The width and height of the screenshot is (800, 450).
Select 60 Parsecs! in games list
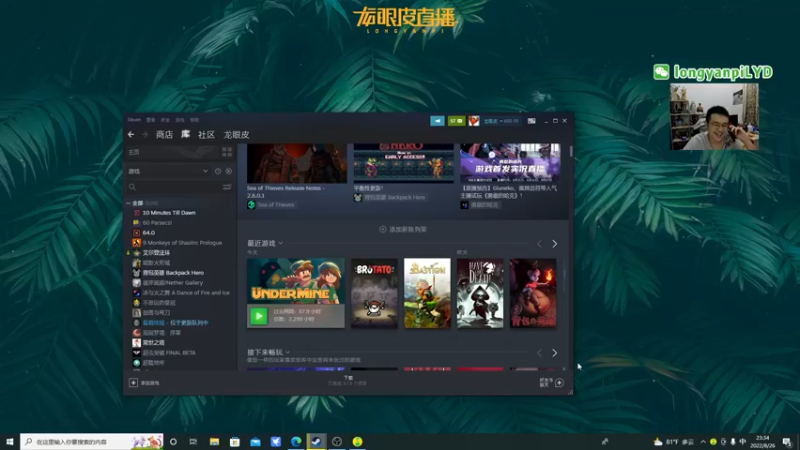pos(157,223)
